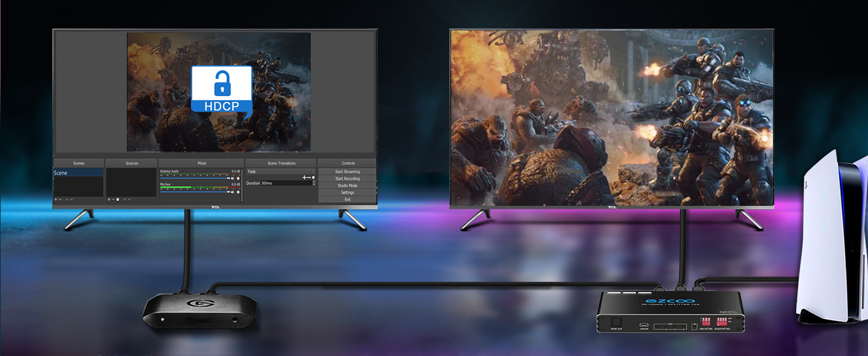This screenshot has width=868, height=356.
Task: Open Mic/Aux settings gear
Action: [238, 192]
